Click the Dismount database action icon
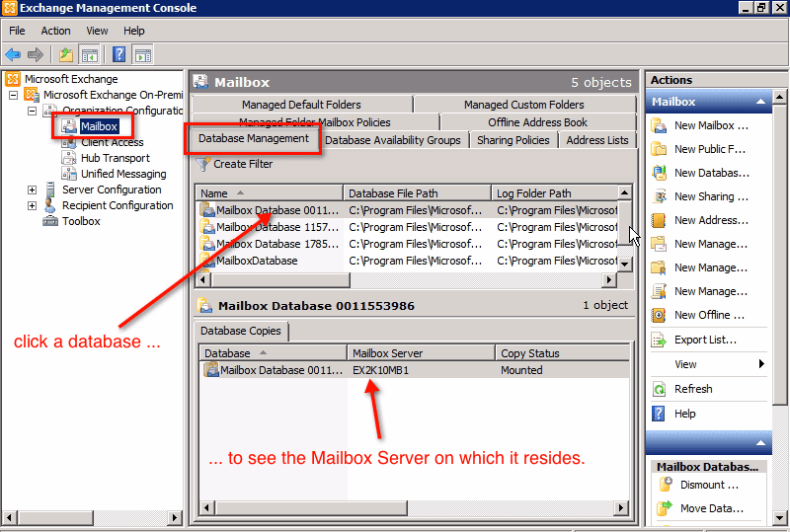The width and height of the screenshot is (790, 532). point(665,485)
